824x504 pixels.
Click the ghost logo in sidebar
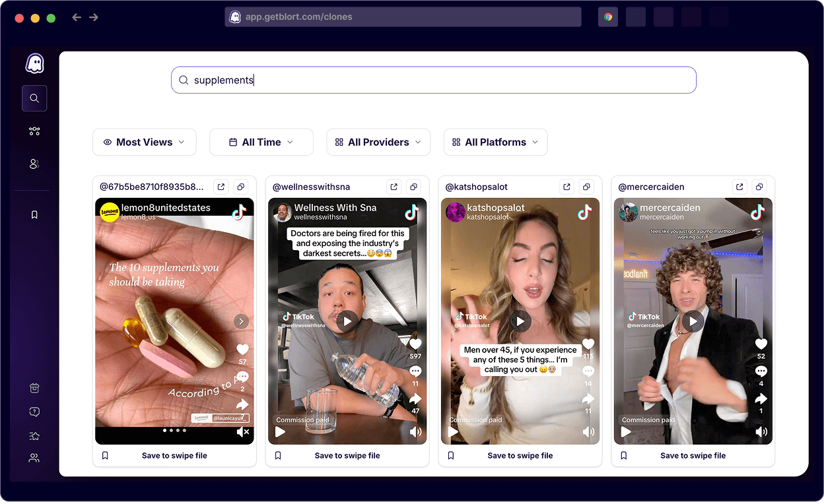[34, 63]
